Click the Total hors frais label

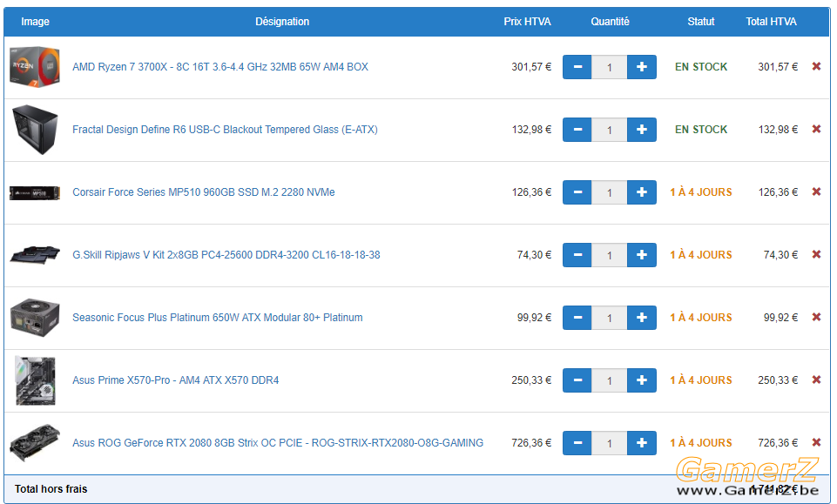pos(51,489)
